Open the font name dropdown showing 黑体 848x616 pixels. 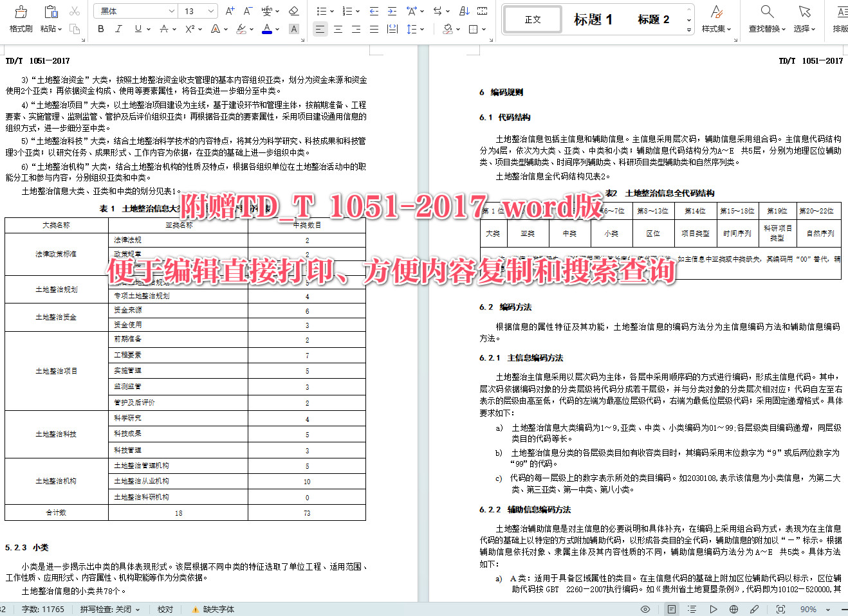coord(135,11)
